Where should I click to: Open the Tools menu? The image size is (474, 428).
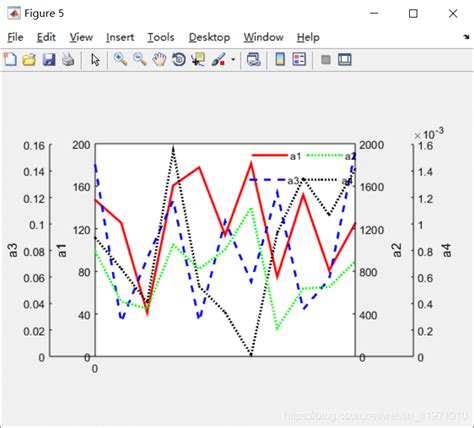(161, 37)
